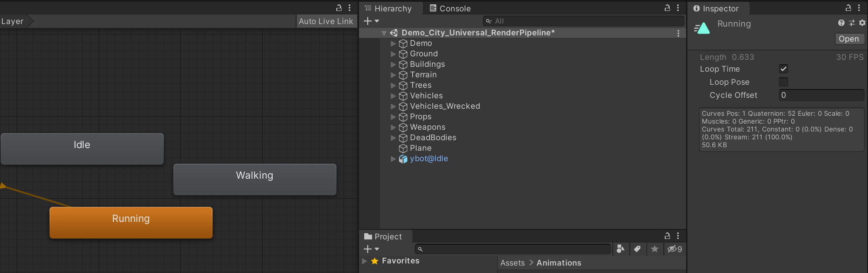Expand the Favorites folder in Project
Viewport: 868px width, 273px height.
tap(364, 261)
